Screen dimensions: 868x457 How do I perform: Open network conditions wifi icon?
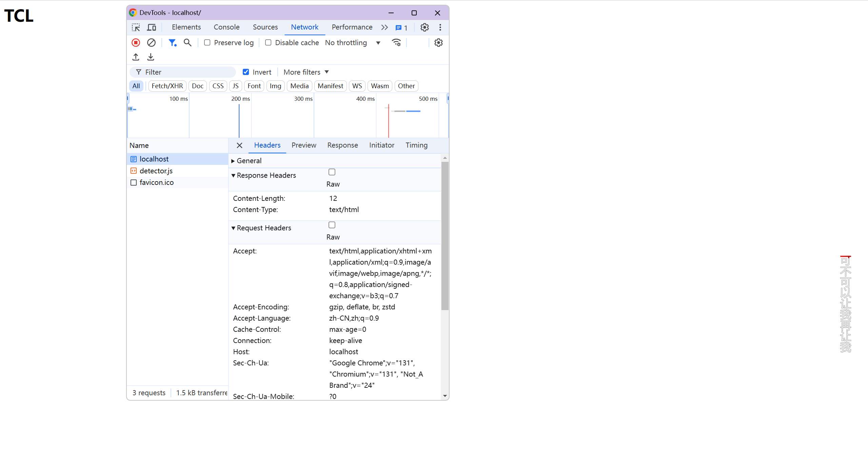(x=396, y=43)
